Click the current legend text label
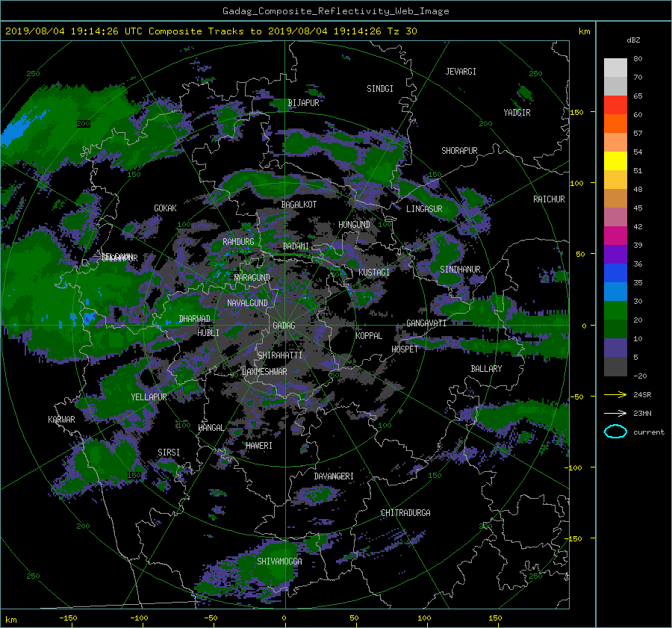Image resolution: width=672 pixels, height=628 pixels. (649, 432)
